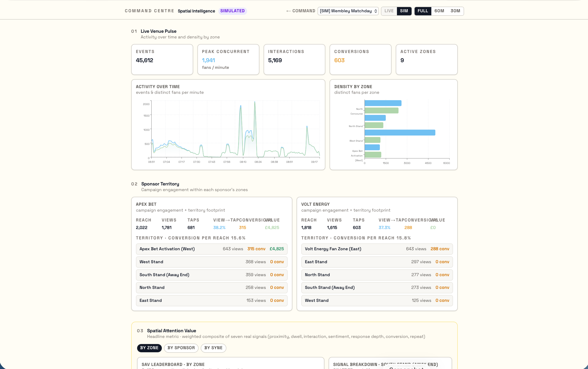Click the ACTIVITY OVER TIME chart title
The image size is (588, 369).
[x=158, y=87]
